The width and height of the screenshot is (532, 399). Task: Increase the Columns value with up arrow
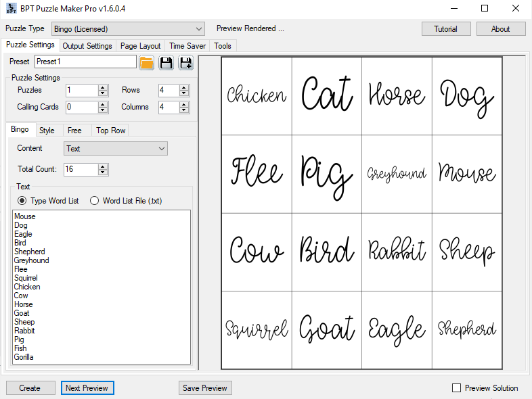pyautogui.click(x=184, y=104)
